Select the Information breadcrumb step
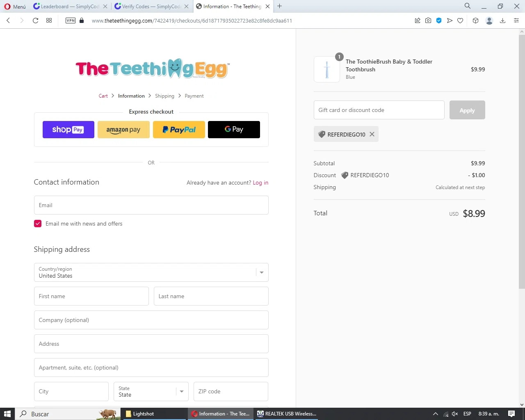Viewport: 525px width, 420px height. 131,96
